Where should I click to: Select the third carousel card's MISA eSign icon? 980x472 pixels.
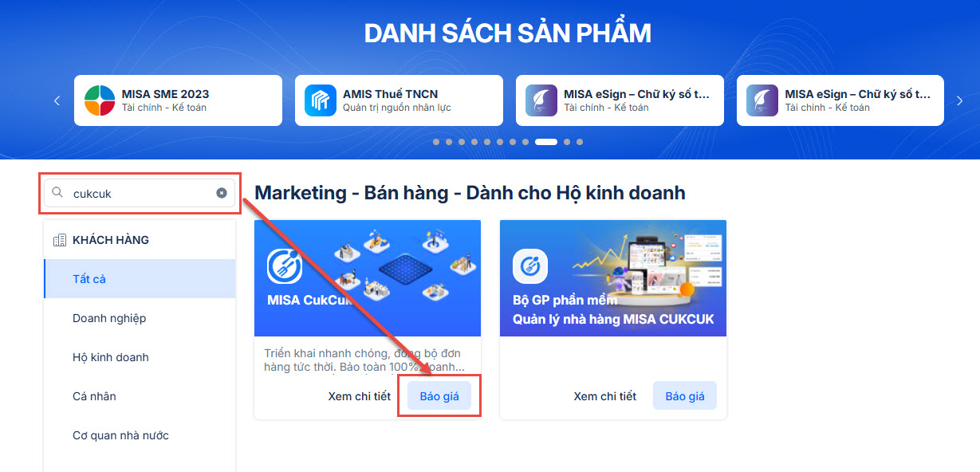(541, 100)
